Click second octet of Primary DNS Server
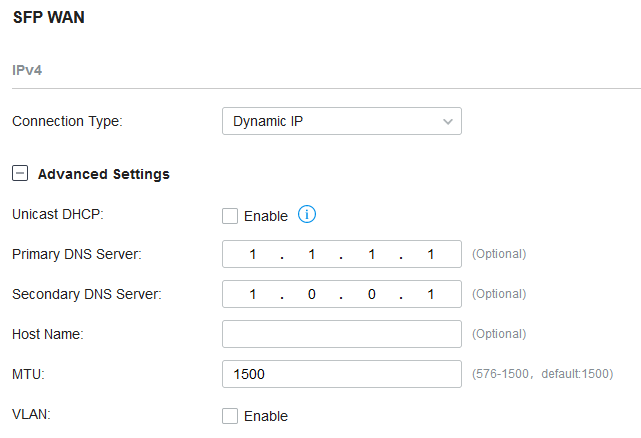641x438 pixels. pyautogui.click(x=312, y=254)
